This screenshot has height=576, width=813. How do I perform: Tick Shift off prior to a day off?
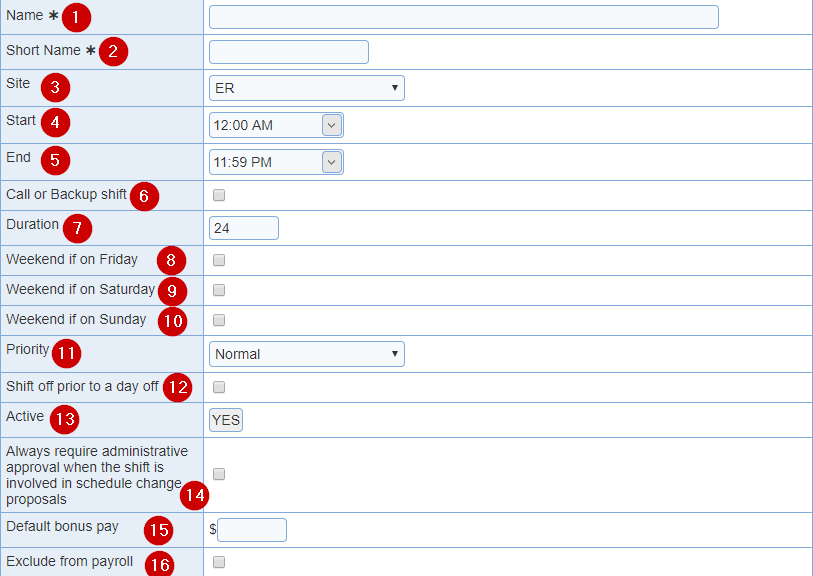(x=219, y=387)
